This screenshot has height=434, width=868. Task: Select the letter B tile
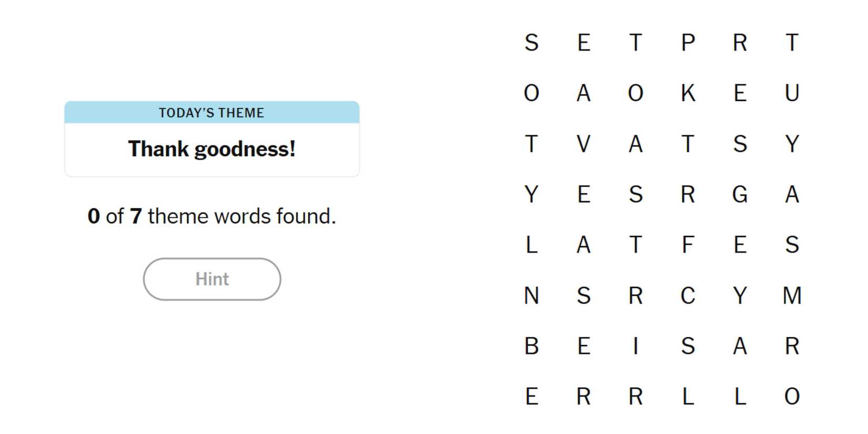pyautogui.click(x=531, y=346)
